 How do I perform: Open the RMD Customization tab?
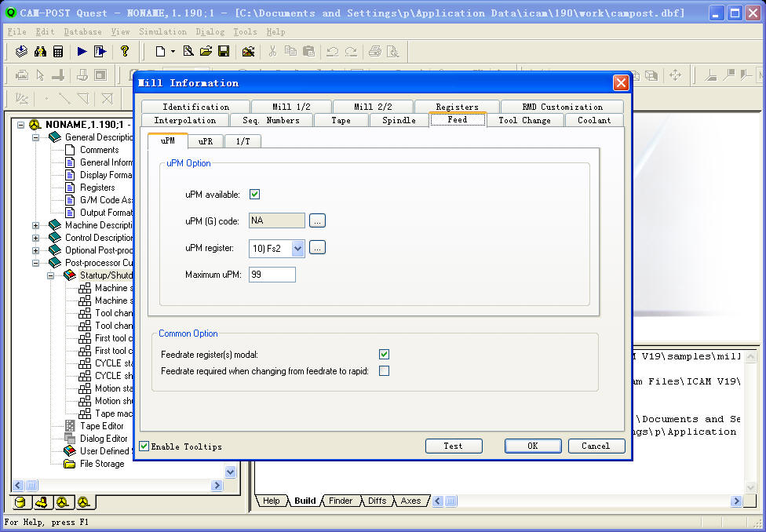tap(562, 107)
